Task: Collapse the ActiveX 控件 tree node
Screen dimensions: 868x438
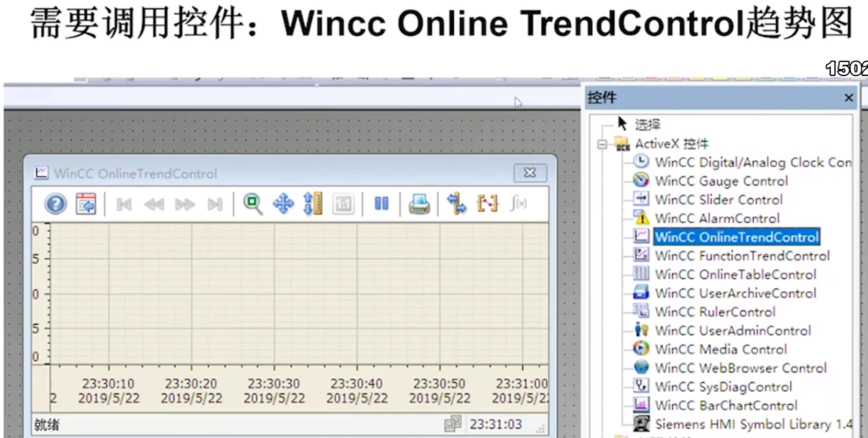Action: (601, 143)
